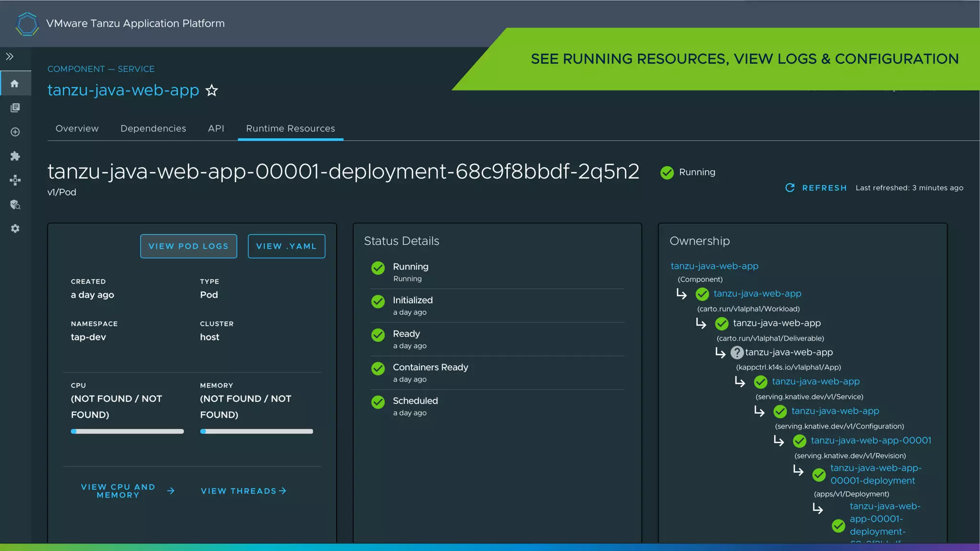Click the knative Service green check icon
The height and width of the screenshot is (551, 980).
[x=760, y=382]
